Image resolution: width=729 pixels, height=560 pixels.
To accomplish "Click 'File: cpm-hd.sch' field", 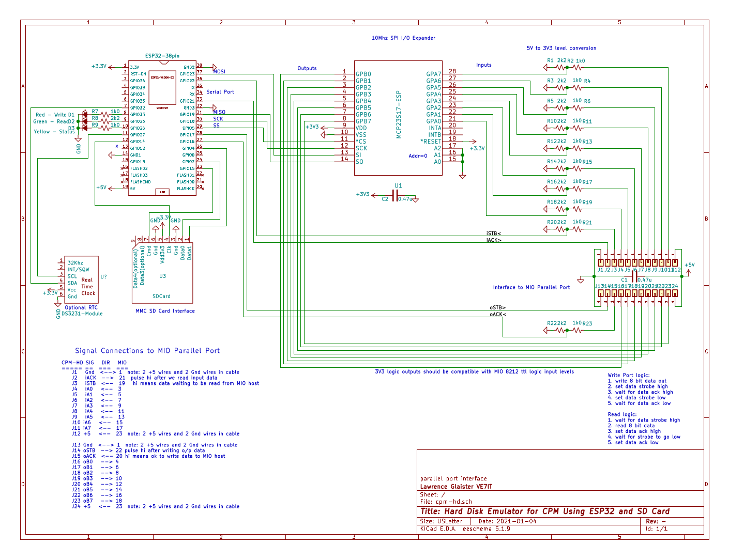I will [446, 502].
